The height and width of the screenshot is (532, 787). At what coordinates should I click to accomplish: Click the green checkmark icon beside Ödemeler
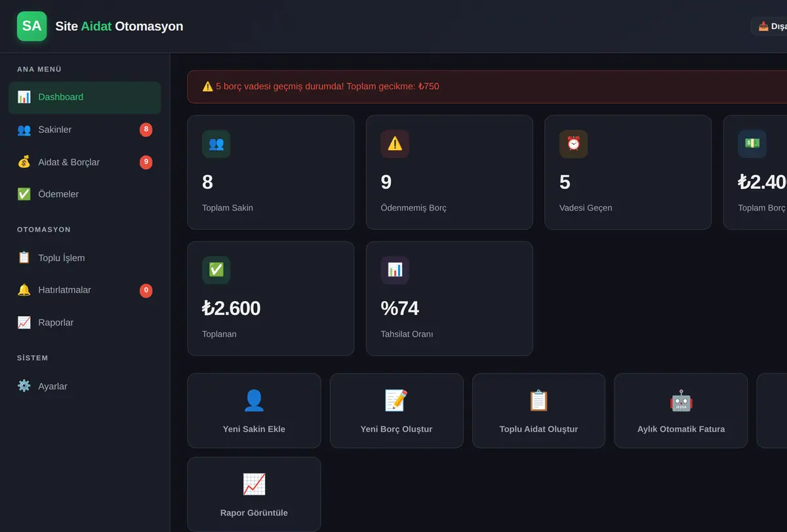tap(24, 194)
